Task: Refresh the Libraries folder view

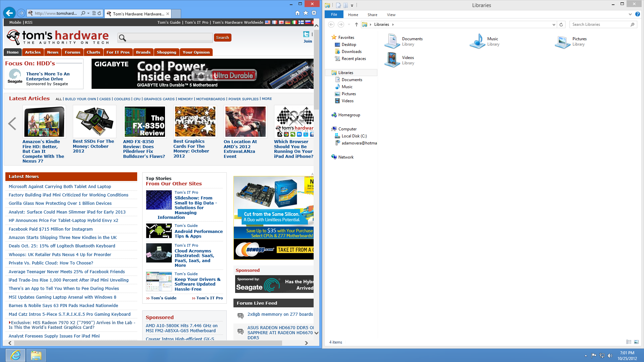Action: [x=561, y=24]
